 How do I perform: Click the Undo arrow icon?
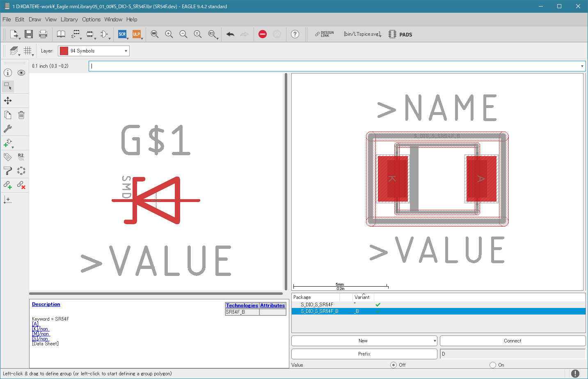click(230, 34)
